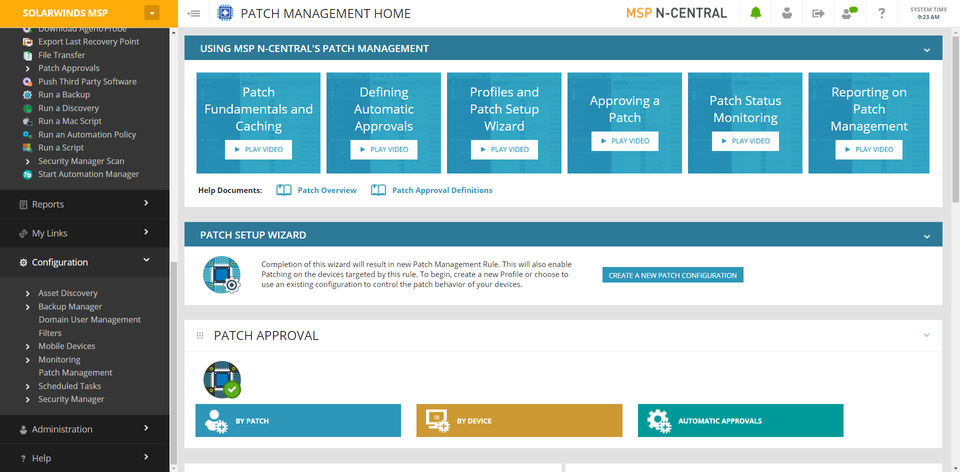Open Security Manager Scan action
Viewport: 960px width, 472px height.
pos(81,161)
